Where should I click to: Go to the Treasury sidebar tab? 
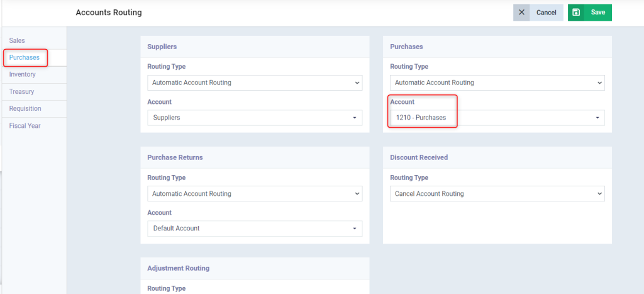pos(35,92)
